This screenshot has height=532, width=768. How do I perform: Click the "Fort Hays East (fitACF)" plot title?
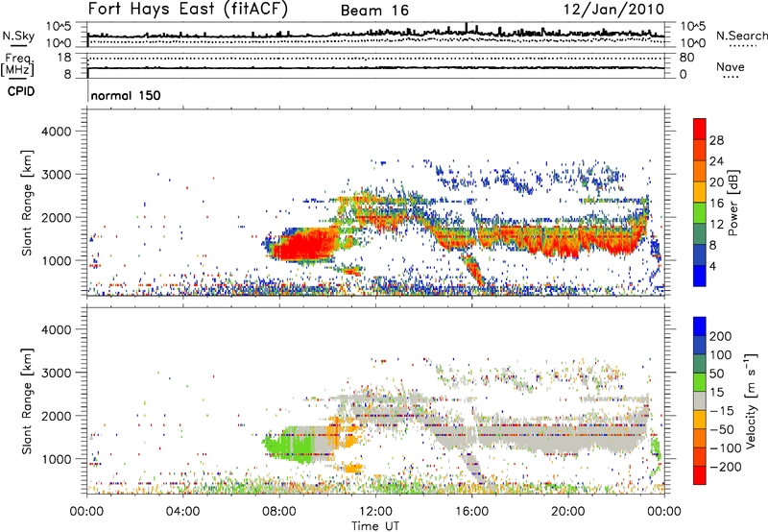click(x=187, y=10)
